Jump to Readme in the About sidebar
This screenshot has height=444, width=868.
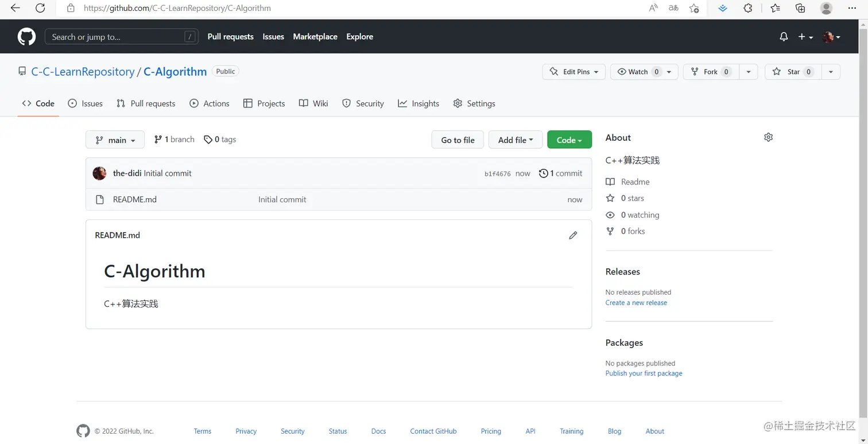(628, 182)
